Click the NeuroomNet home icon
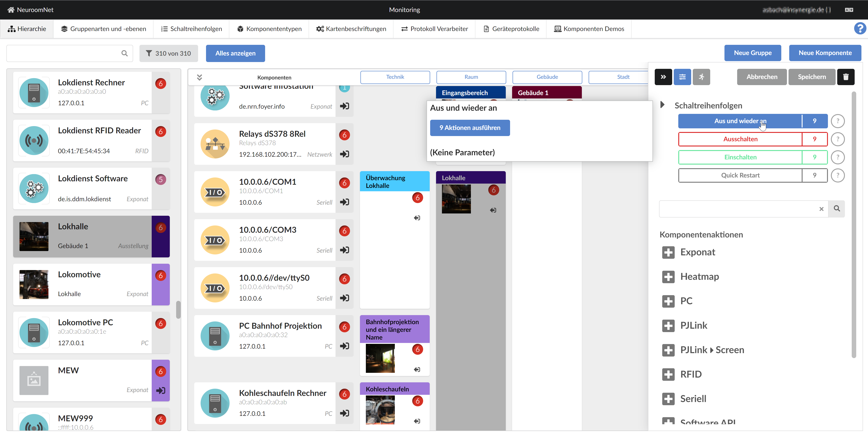This screenshot has height=443, width=868. click(11, 10)
